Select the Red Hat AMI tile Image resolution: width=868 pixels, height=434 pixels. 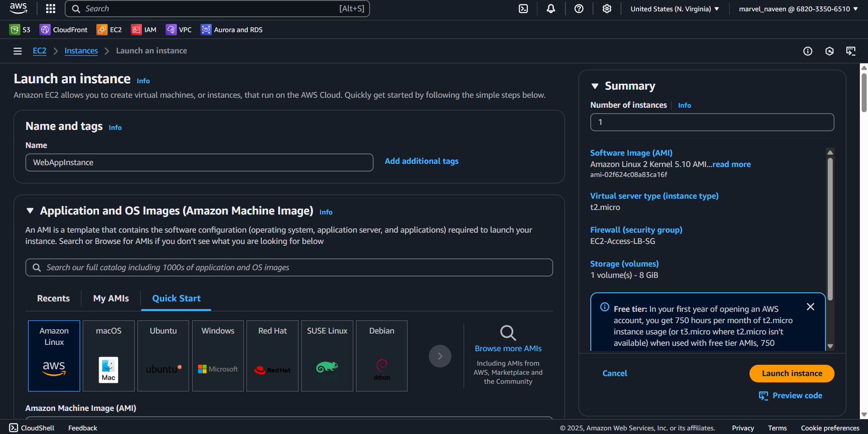click(272, 356)
